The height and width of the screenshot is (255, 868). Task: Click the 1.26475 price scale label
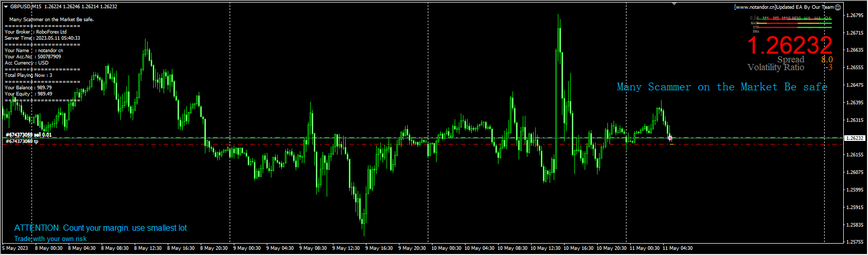point(855,85)
